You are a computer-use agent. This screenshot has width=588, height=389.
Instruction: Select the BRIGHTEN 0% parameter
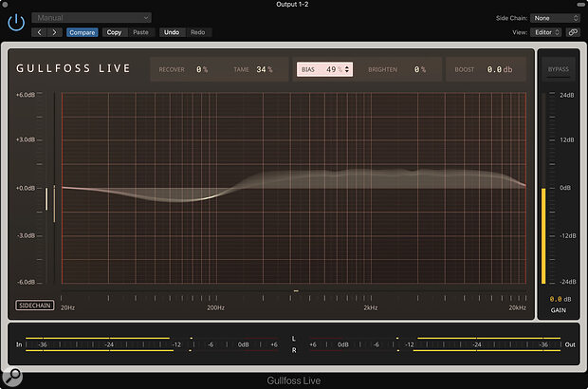click(x=397, y=69)
